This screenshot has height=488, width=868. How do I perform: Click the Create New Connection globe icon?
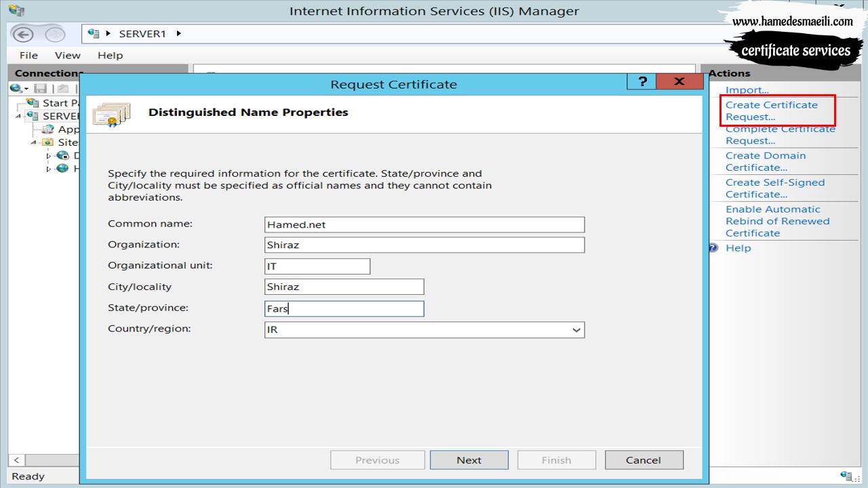16,89
